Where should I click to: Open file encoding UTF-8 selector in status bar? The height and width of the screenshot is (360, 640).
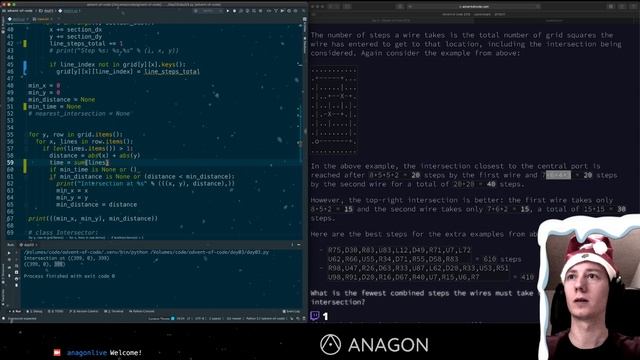199,318
